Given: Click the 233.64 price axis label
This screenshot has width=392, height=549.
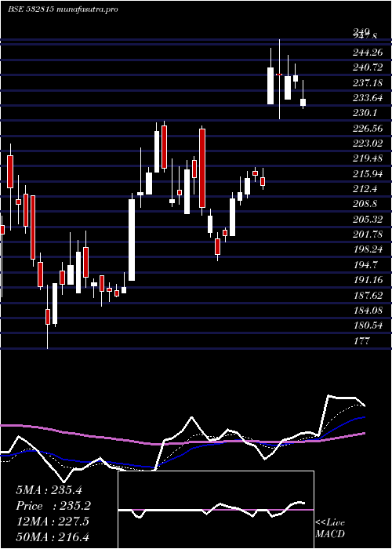Looking at the screenshot, I should point(368,98).
